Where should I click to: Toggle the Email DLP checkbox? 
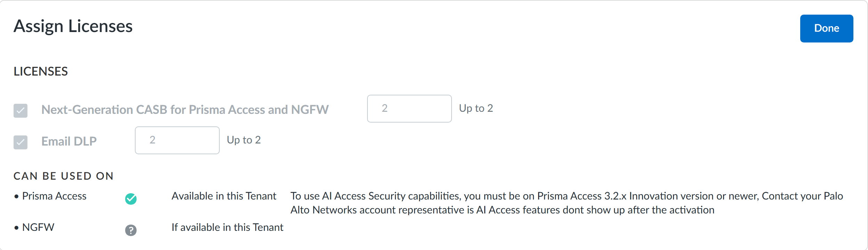21,142
